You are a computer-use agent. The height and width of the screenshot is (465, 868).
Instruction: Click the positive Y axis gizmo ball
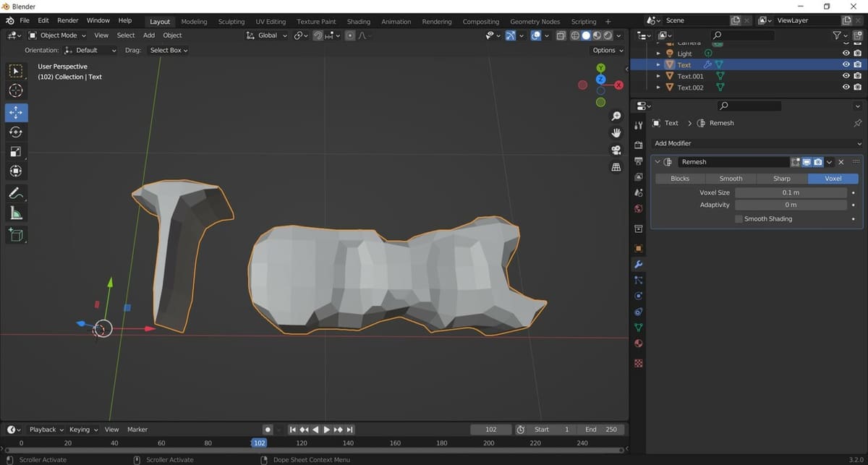(600, 68)
